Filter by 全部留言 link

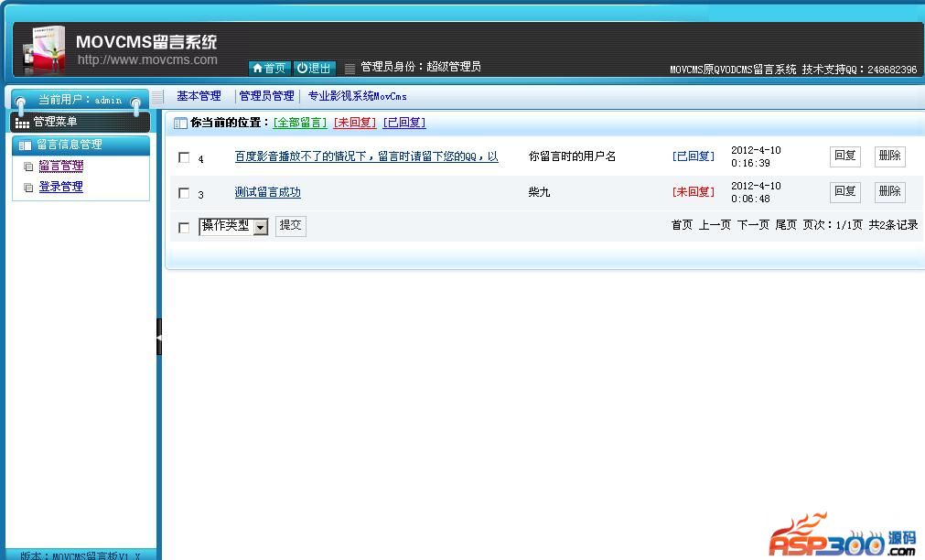[300, 123]
